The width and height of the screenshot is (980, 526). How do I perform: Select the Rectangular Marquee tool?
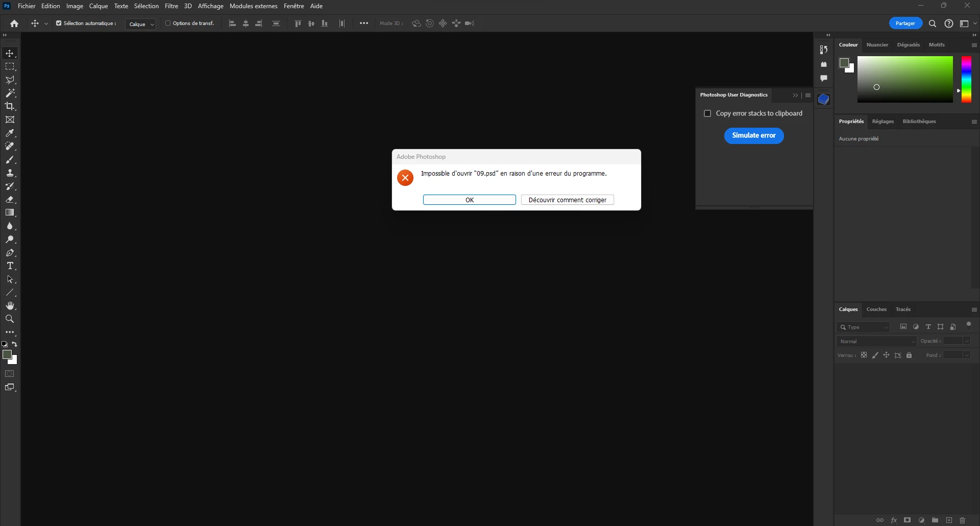10,67
